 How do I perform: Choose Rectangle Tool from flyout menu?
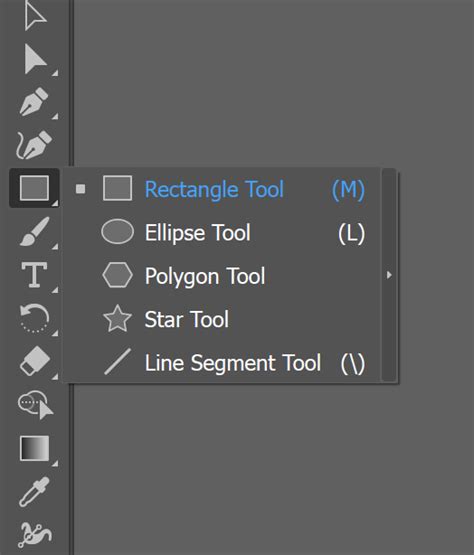pyautogui.click(x=222, y=189)
